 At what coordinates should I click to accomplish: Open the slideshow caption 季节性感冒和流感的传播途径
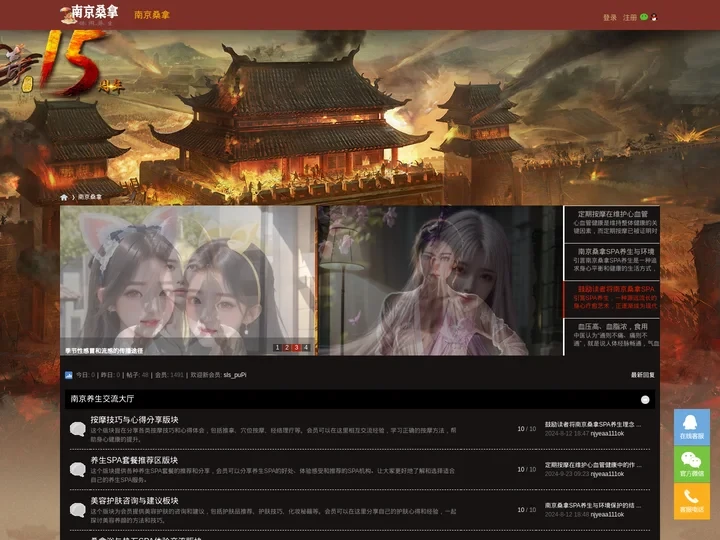click(104, 350)
